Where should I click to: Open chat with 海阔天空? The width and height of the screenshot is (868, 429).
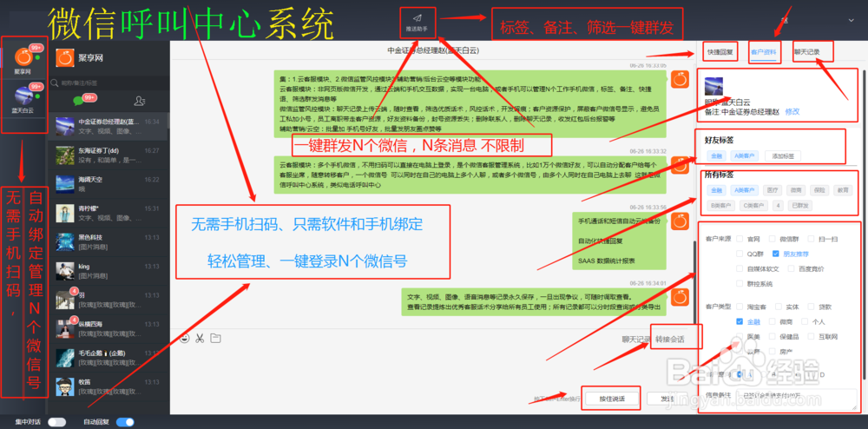108,184
